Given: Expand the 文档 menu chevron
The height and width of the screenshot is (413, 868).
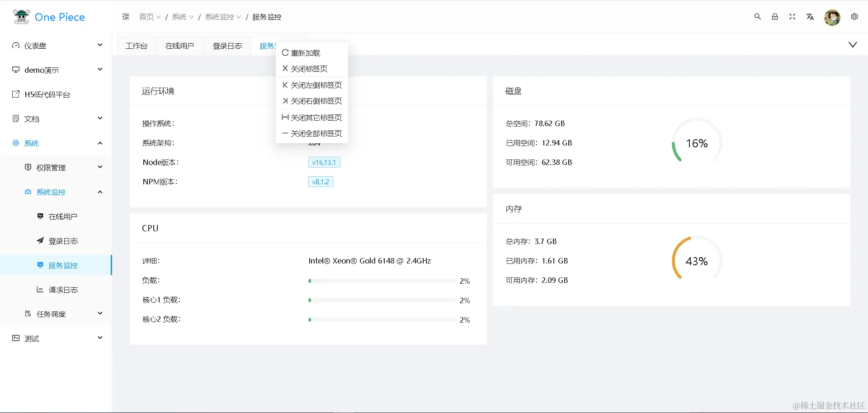Looking at the screenshot, I should 100,118.
